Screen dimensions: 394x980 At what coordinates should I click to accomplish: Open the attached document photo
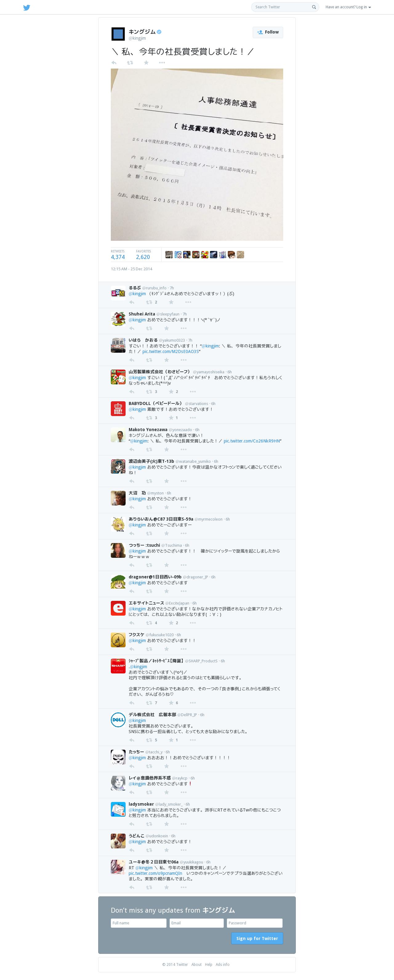pyautogui.click(x=197, y=154)
